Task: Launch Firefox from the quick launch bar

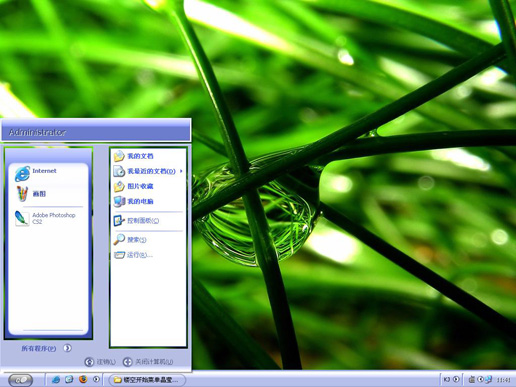Action: (83, 379)
